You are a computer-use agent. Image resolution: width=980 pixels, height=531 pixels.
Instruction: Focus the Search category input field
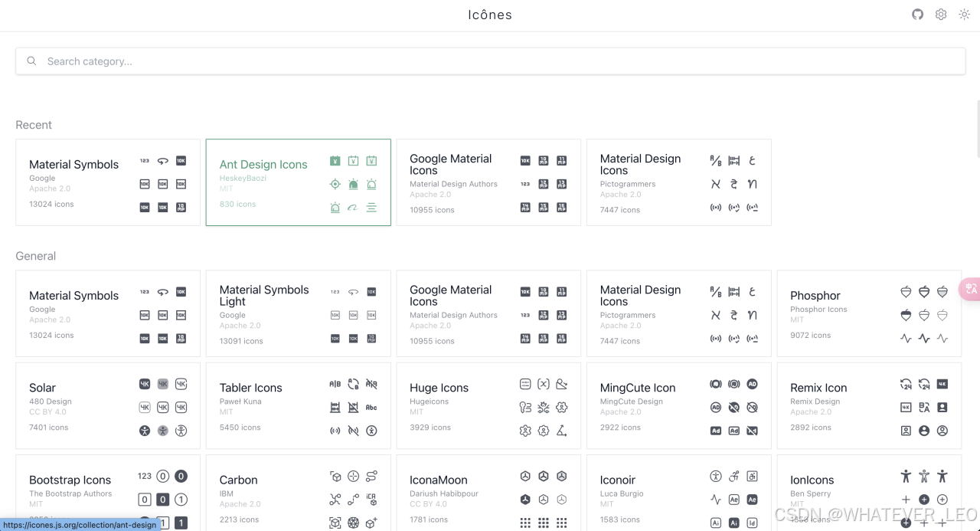pyautogui.click(x=490, y=61)
